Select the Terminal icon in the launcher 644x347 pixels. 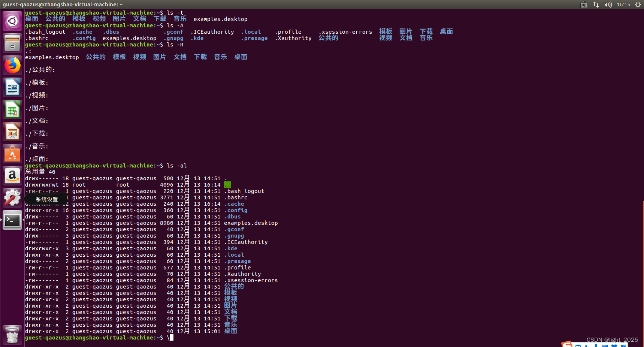[12, 220]
